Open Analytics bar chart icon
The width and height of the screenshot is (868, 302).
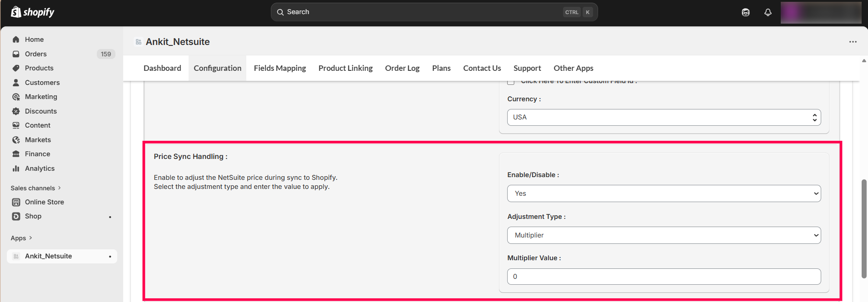(16, 168)
